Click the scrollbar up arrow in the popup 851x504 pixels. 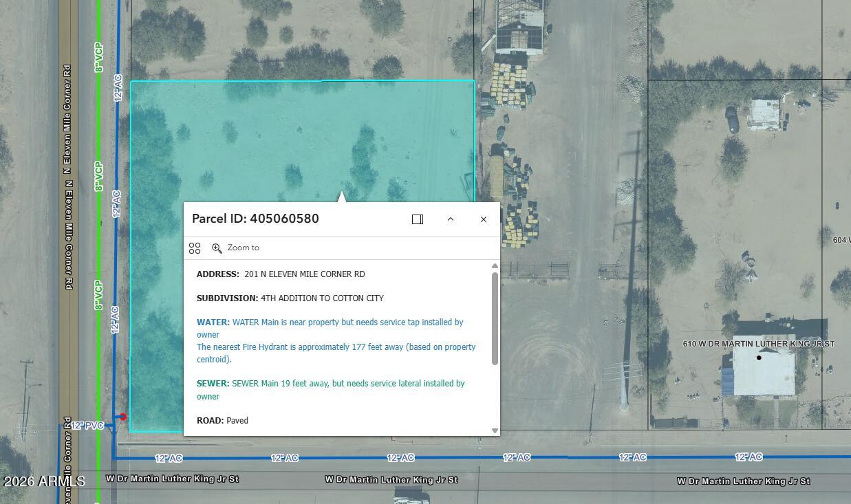[495, 266]
